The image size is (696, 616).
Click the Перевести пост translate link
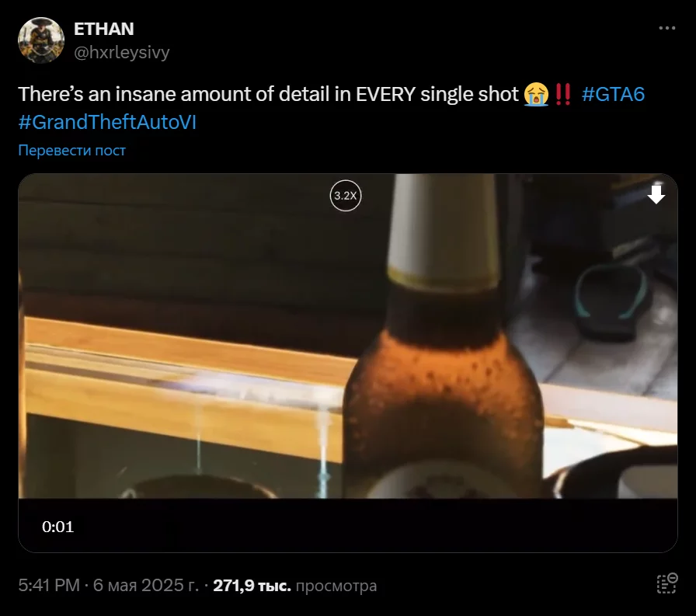72,151
